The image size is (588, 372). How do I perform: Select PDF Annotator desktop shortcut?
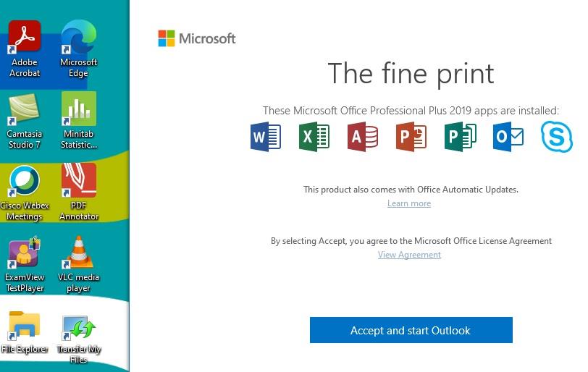[x=79, y=193]
